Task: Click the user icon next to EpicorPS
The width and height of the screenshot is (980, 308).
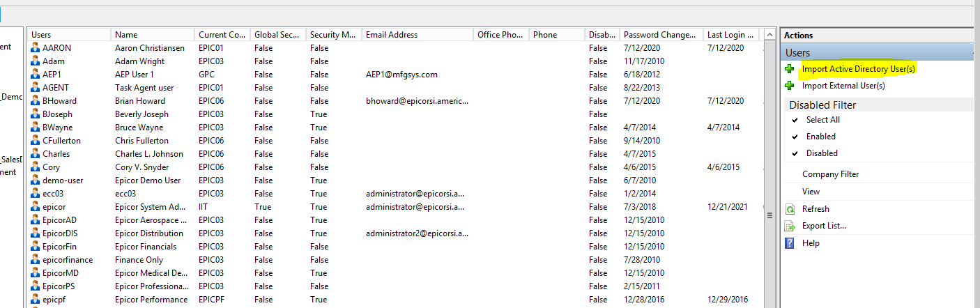Action: coord(35,286)
